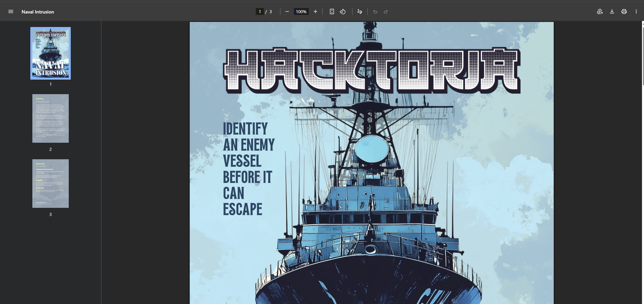
Task: Click the undo arrow icon
Action: [x=375, y=11]
